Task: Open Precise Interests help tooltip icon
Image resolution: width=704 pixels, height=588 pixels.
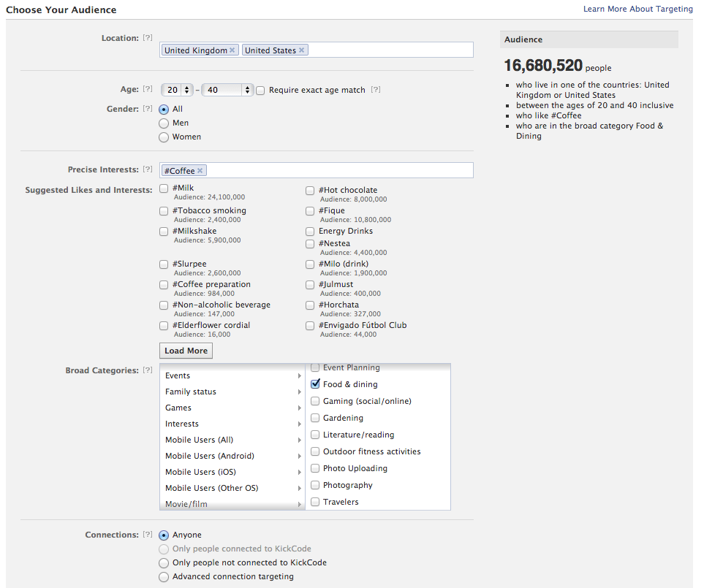Action: pyautogui.click(x=148, y=169)
